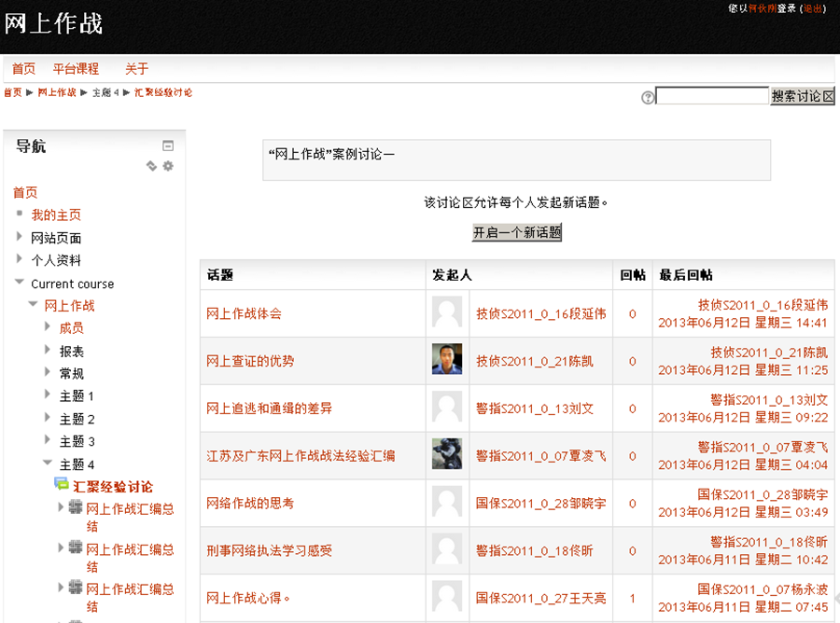Click the help icon beside search box

click(648, 97)
